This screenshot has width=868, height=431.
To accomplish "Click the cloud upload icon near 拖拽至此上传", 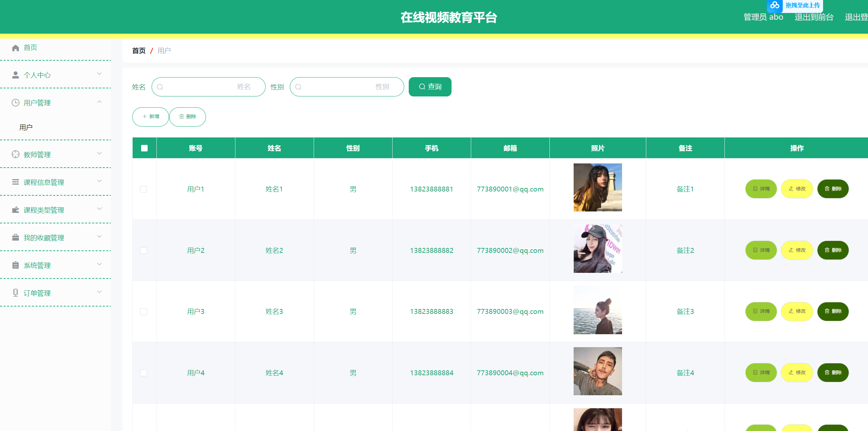I will point(775,5).
